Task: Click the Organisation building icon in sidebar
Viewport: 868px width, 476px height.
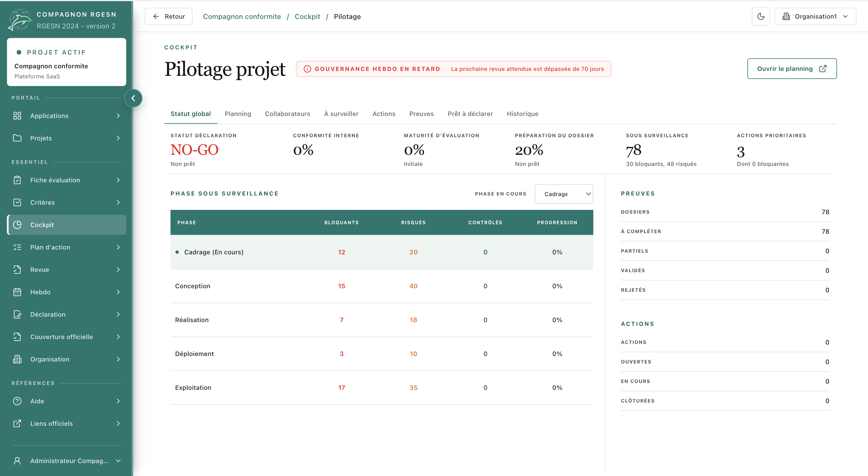Action: coord(17,359)
